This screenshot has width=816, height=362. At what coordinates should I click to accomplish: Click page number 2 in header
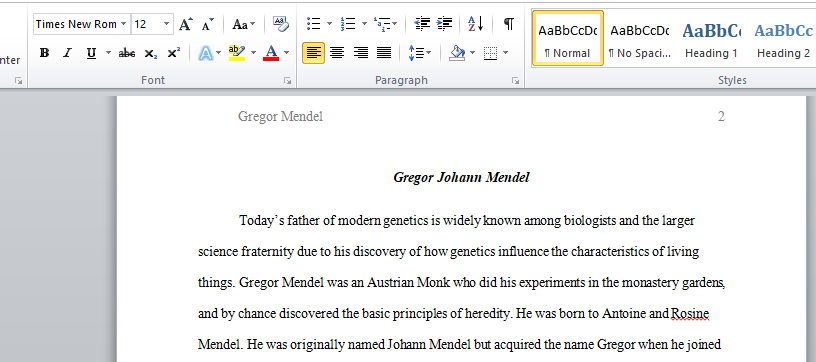721,117
